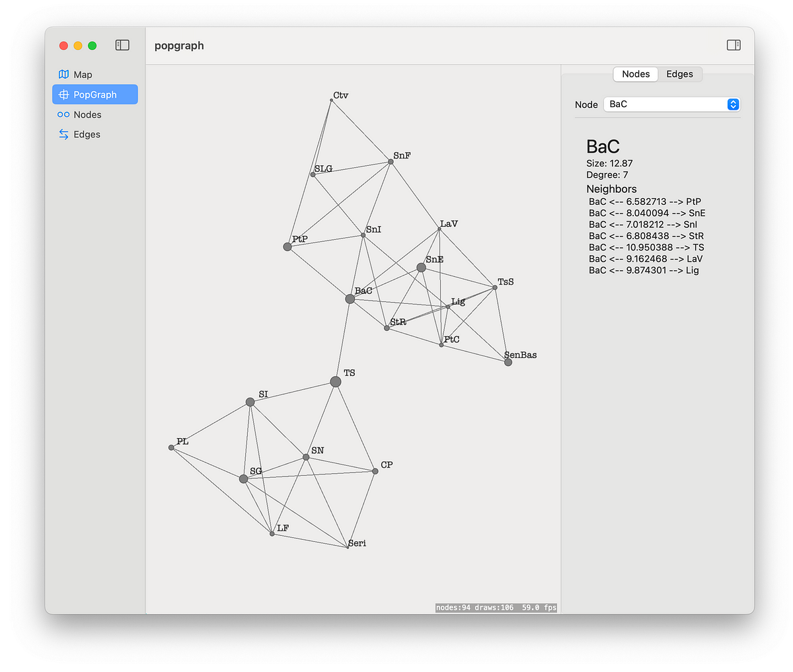Image resolution: width=793 pixels, height=672 pixels.
Task: Click the TS node in the graph
Action: pyautogui.click(x=335, y=381)
